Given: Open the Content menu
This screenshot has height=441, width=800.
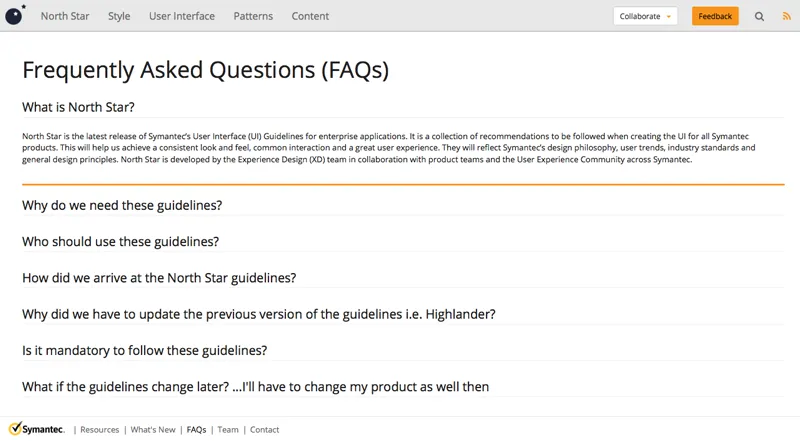Looking at the screenshot, I should pyautogui.click(x=310, y=16).
